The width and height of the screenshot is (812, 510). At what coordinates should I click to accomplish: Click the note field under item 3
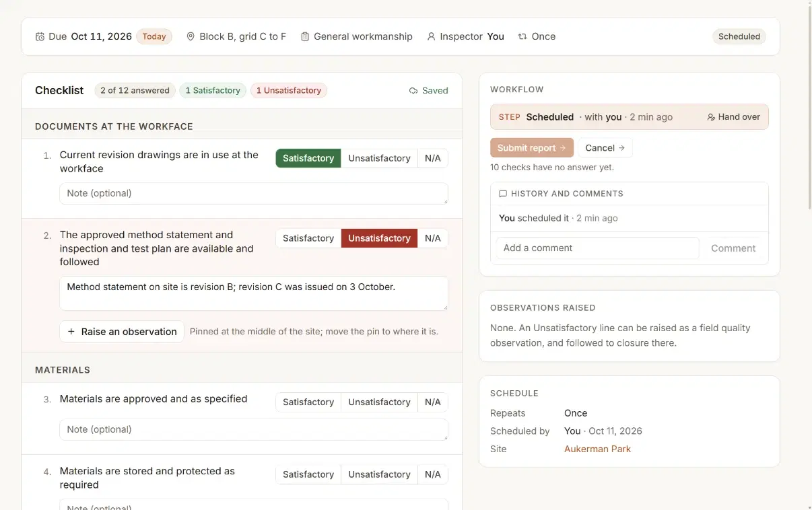coord(254,429)
